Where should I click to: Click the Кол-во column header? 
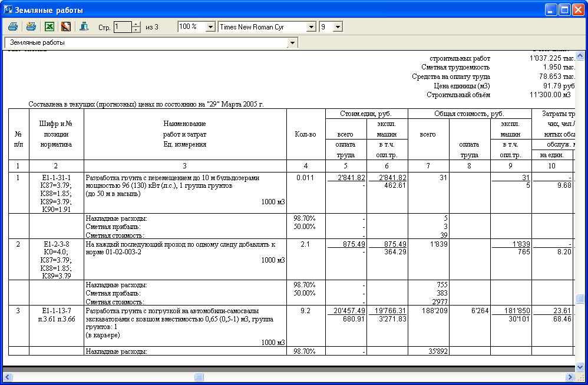[x=306, y=134]
